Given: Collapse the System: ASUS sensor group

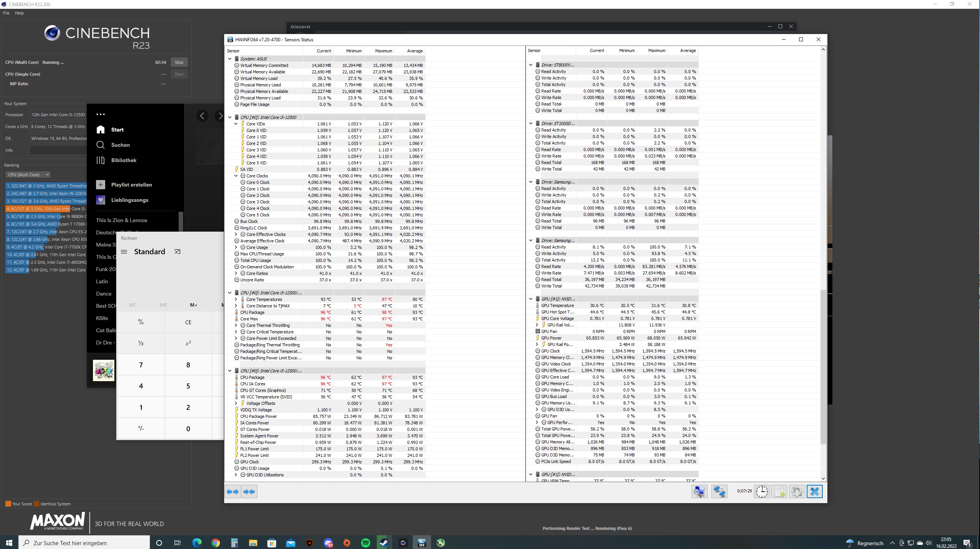Looking at the screenshot, I should 230,59.
